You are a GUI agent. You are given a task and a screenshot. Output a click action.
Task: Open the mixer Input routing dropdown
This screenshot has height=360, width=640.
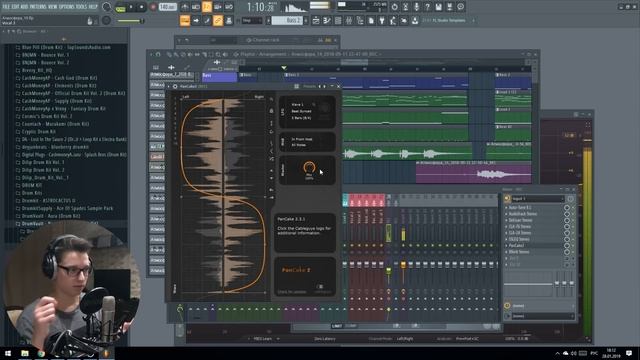pyautogui.click(x=538, y=199)
